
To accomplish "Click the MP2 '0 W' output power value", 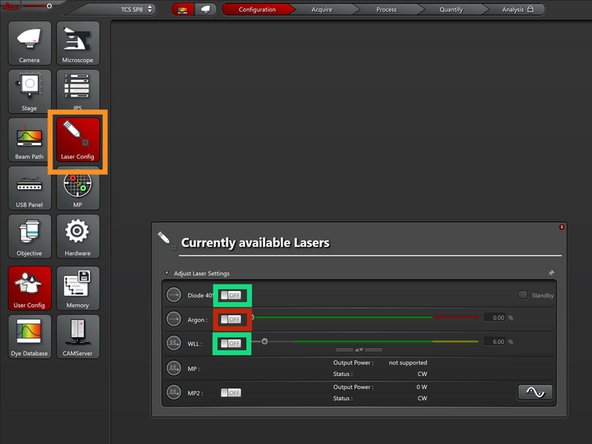I will click(x=422, y=387).
